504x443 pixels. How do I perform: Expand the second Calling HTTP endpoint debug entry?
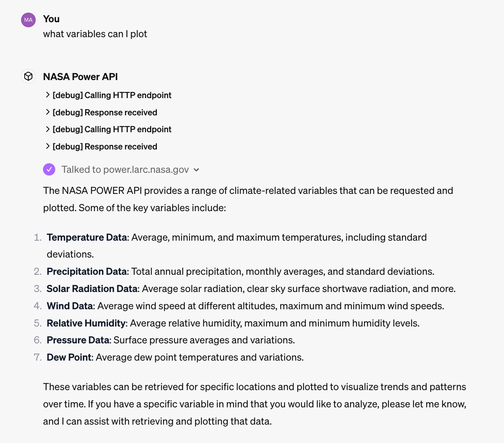(x=108, y=129)
